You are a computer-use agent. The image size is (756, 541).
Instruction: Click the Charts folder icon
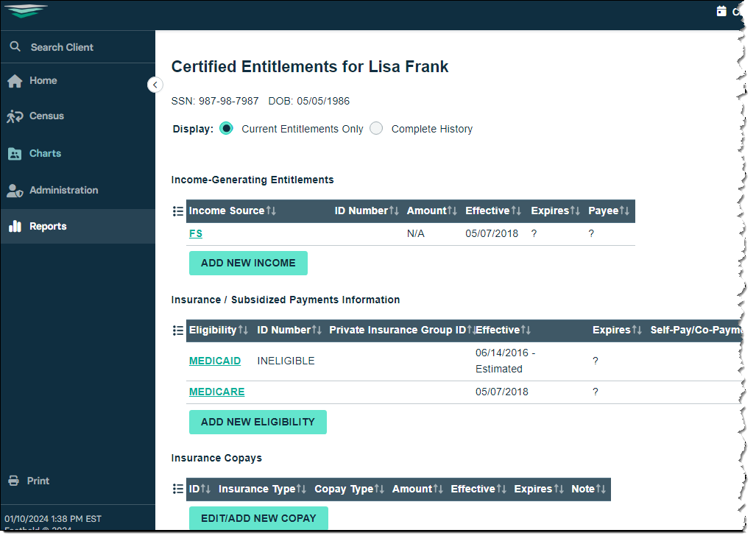pyautogui.click(x=15, y=154)
